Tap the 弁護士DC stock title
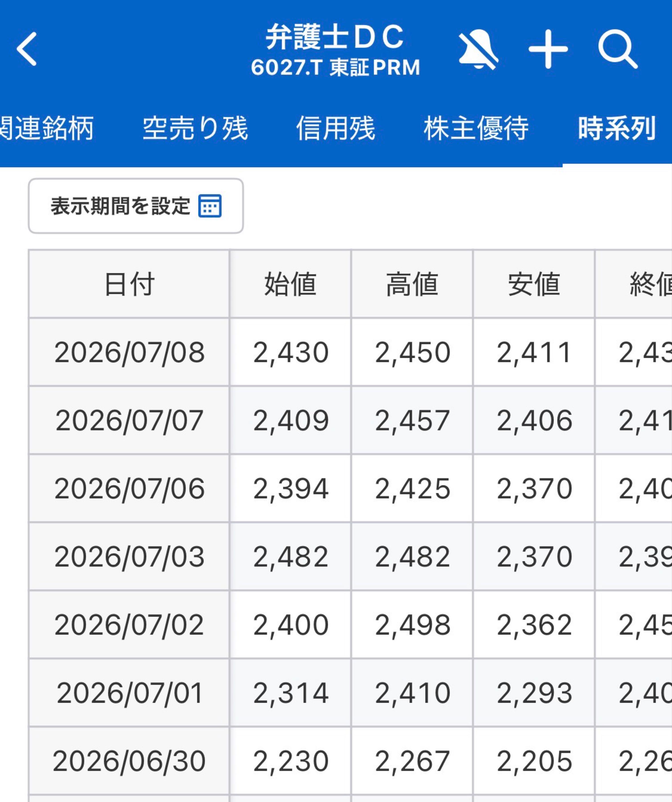Image resolution: width=672 pixels, height=802 pixels. pos(335,37)
